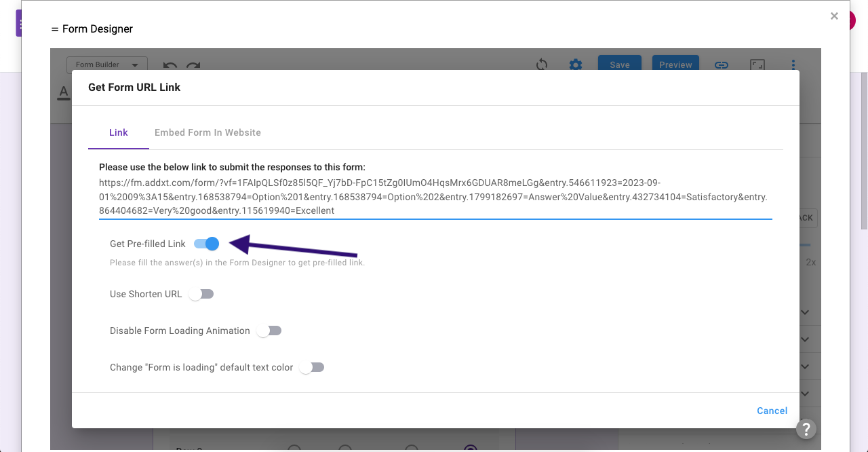The width and height of the screenshot is (868, 452).
Task: Click the refresh sync icon
Action: (542, 64)
